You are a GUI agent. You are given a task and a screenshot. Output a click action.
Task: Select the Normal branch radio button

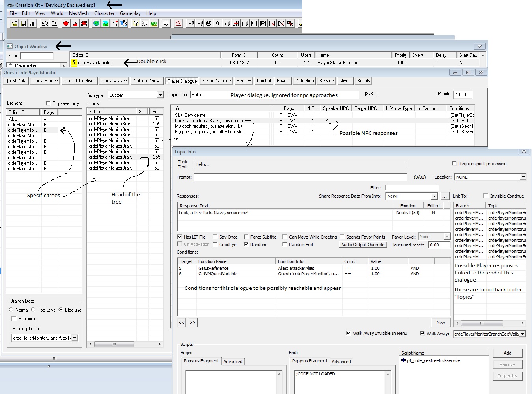tap(11, 310)
